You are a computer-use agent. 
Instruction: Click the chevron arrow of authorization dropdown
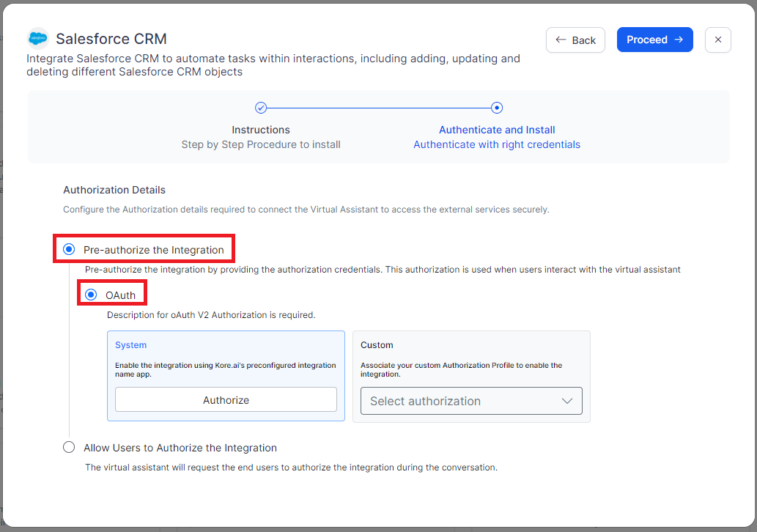tap(566, 401)
